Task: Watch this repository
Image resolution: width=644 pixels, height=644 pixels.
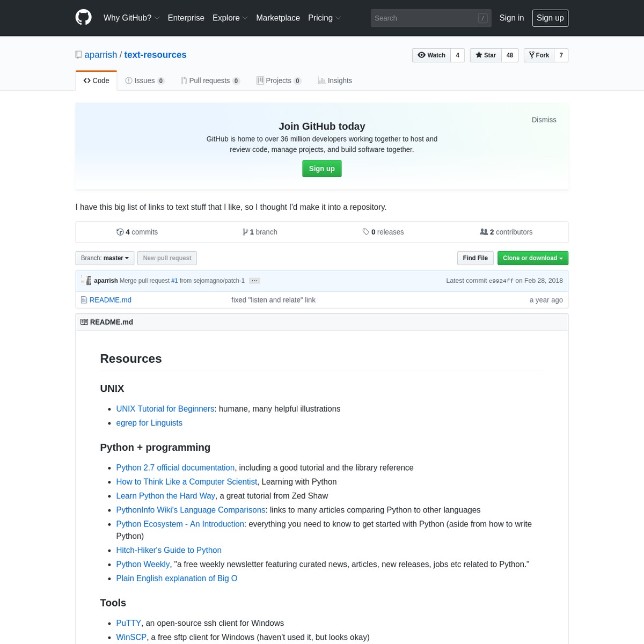Action: (431, 55)
